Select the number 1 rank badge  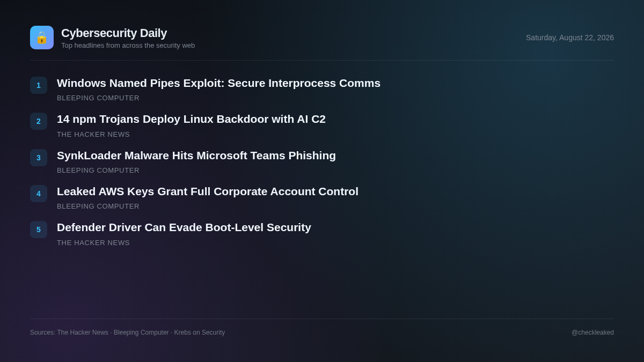[x=39, y=85]
